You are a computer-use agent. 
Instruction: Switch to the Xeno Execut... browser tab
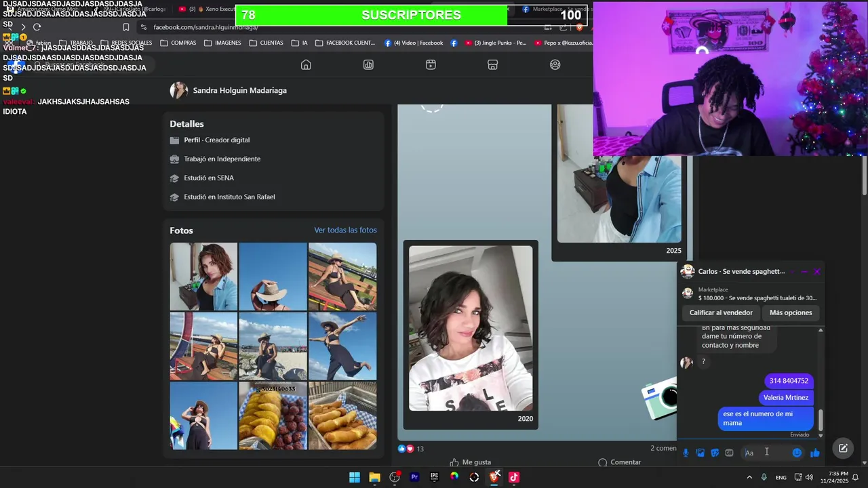click(x=207, y=9)
